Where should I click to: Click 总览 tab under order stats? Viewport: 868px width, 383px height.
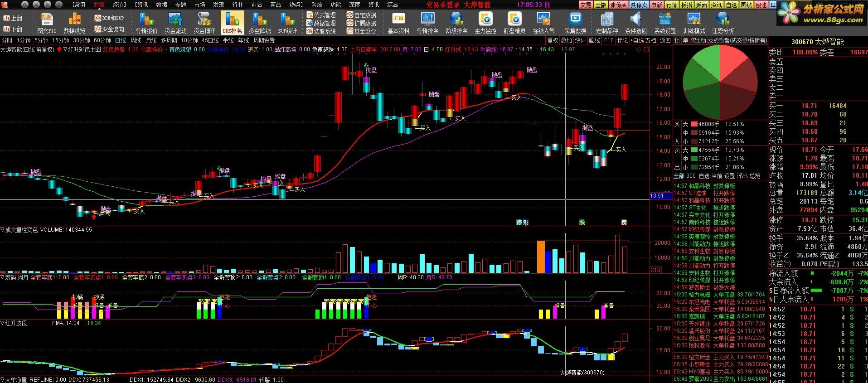coord(755,176)
